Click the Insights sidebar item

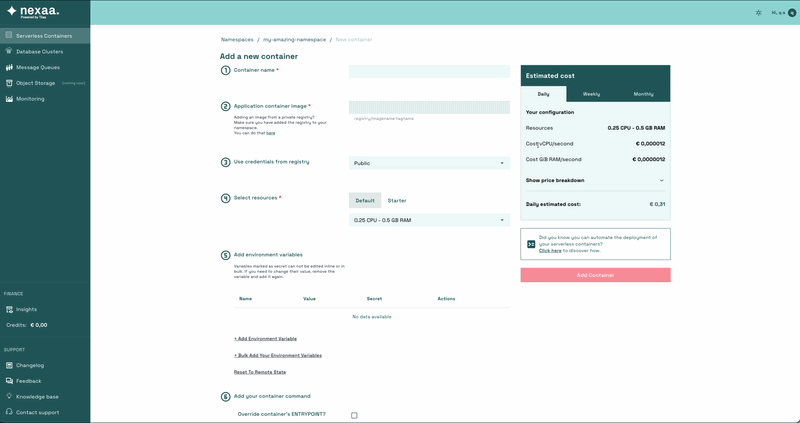click(45, 309)
